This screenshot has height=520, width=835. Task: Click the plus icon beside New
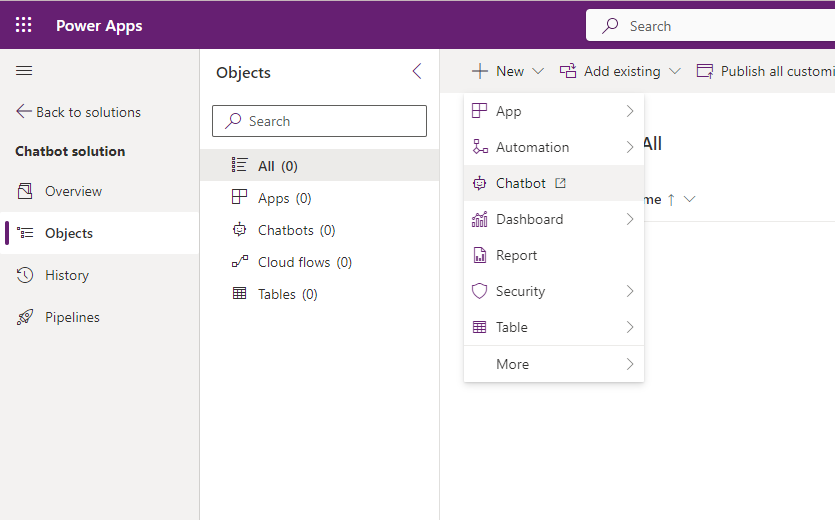[x=480, y=71]
